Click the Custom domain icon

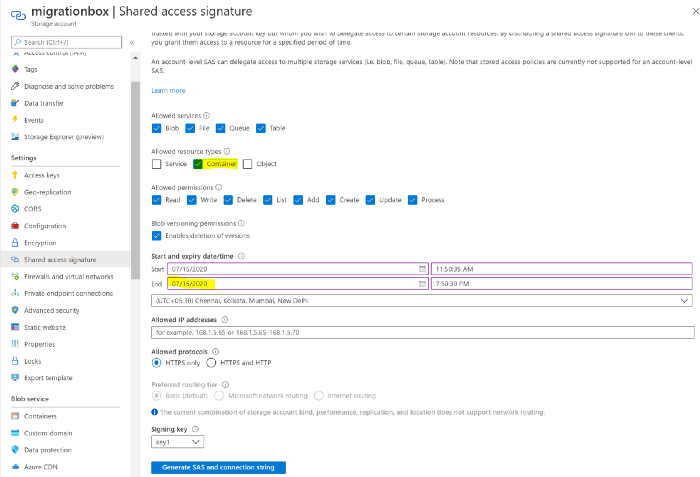coord(15,433)
